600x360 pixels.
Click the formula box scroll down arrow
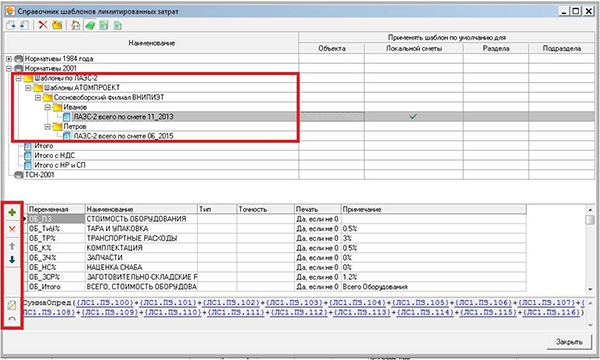click(590, 325)
